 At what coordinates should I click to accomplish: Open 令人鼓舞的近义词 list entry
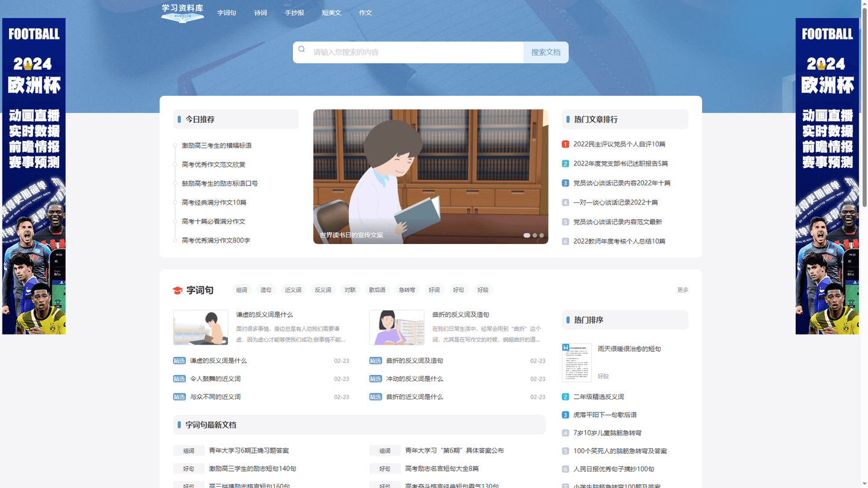pyautogui.click(x=215, y=379)
